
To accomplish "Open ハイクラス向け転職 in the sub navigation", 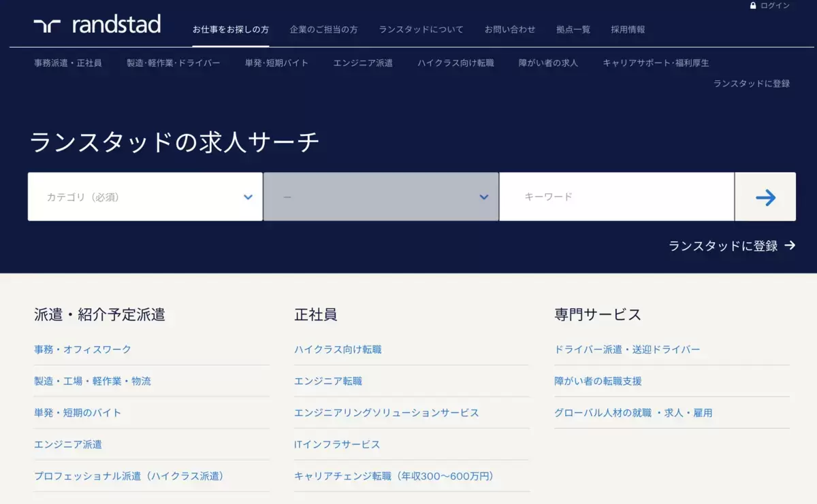I will click(455, 63).
